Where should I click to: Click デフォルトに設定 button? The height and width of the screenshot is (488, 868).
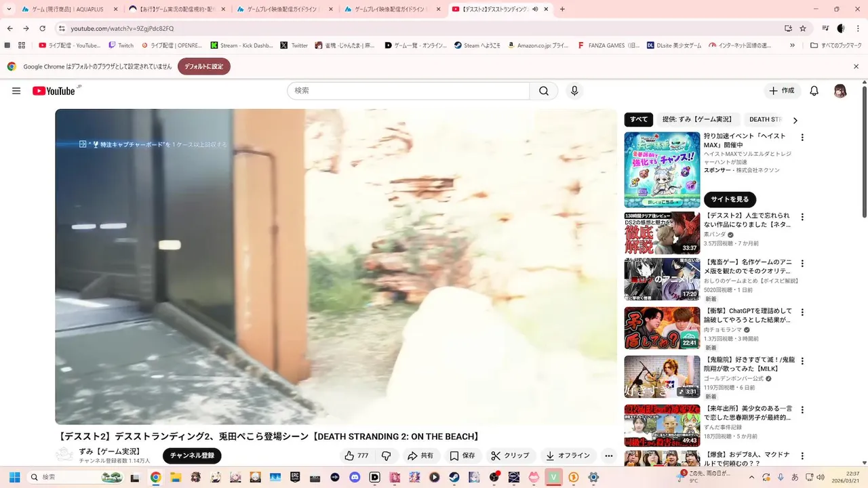(204, 66)
